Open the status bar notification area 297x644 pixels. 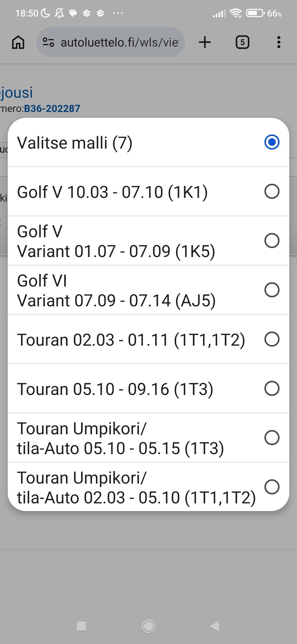148,13
